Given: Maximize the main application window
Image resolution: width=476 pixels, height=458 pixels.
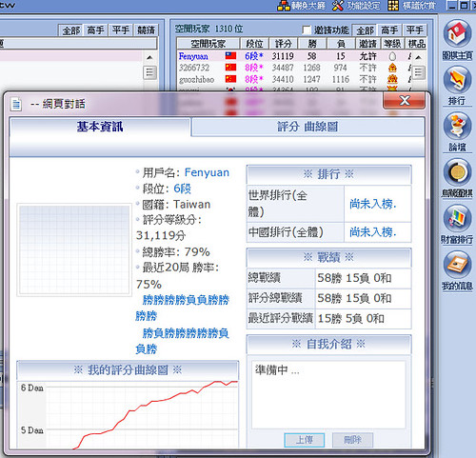Looking at the screenshot, I should point(464,6).
